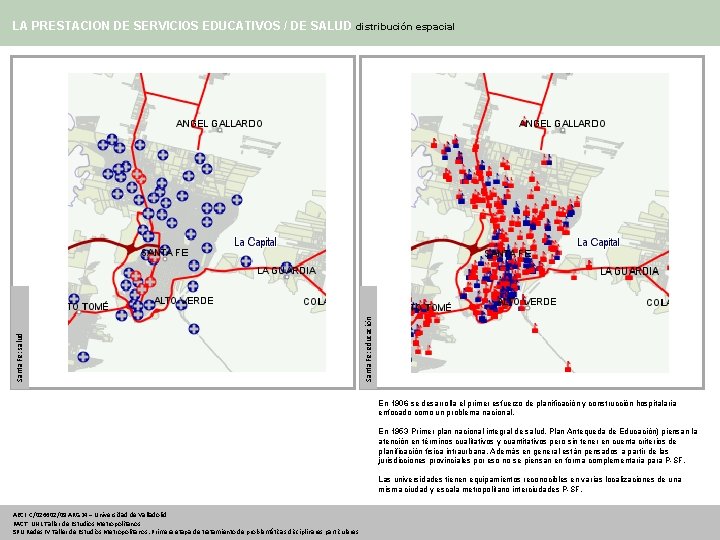Click the isolated health marker at the bottom-left of the salud map
The width and height of the screenshot is (720, 540).
83,357
